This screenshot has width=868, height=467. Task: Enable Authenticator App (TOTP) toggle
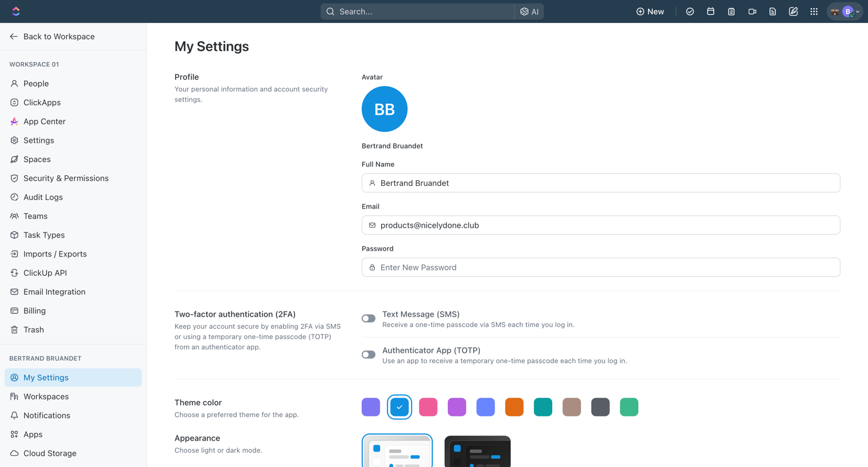click(369, 355)
